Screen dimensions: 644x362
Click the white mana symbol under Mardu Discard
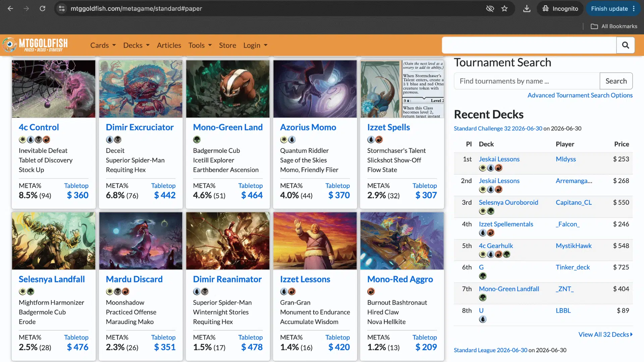[x=110, y=291]
